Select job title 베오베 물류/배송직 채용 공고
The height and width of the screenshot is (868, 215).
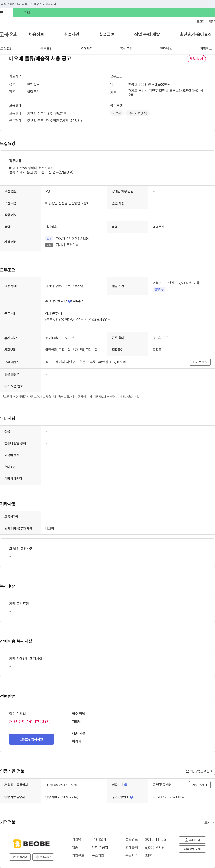pos(40,58)
